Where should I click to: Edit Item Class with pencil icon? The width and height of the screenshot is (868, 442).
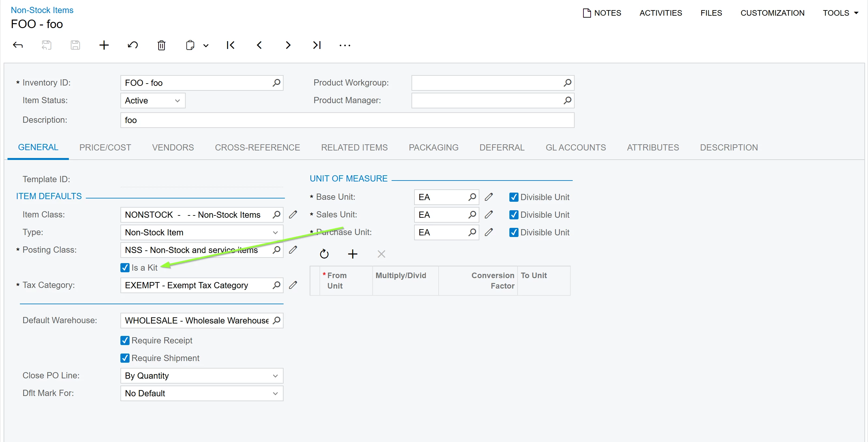(x=293, y=215)
